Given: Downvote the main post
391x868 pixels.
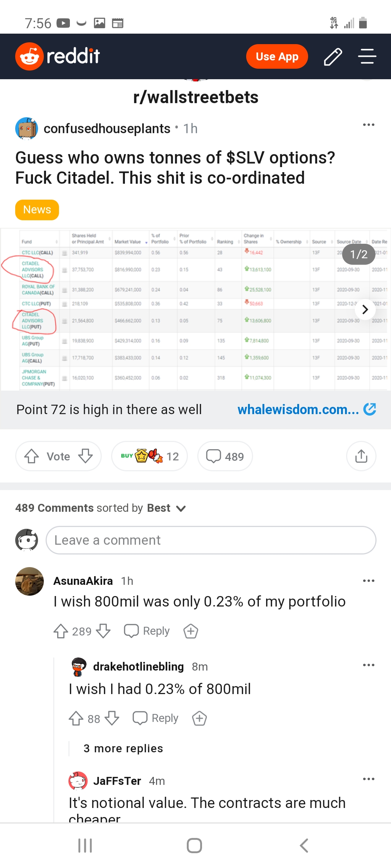Looking at the screenshot, I should (85, 456).
